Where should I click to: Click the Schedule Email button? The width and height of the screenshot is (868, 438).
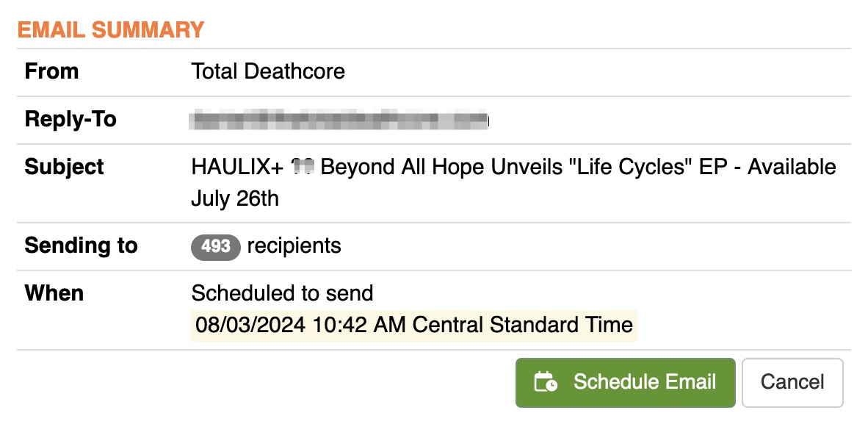(625, 383)
